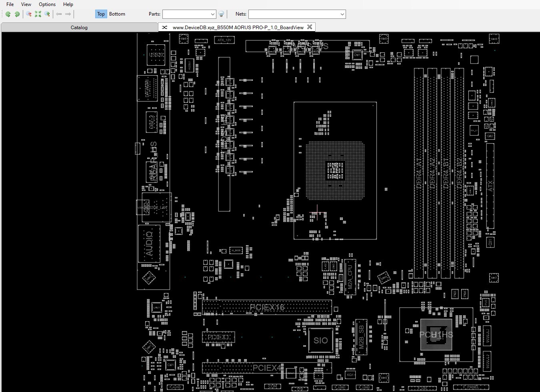The width and height of the screenshot is (540, 392).
Task: Open the Help menu
Action: [x=68, y=4]
